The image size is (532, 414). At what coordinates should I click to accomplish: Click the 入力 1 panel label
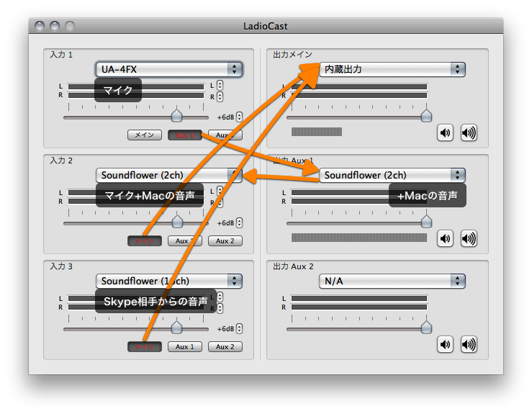coord(61,55)
